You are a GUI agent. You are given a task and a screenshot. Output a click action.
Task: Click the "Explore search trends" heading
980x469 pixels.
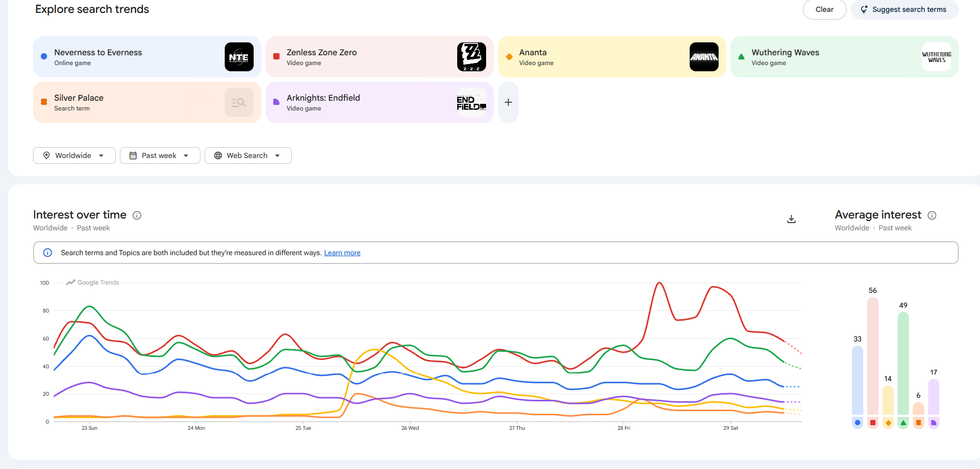[92, 9]
